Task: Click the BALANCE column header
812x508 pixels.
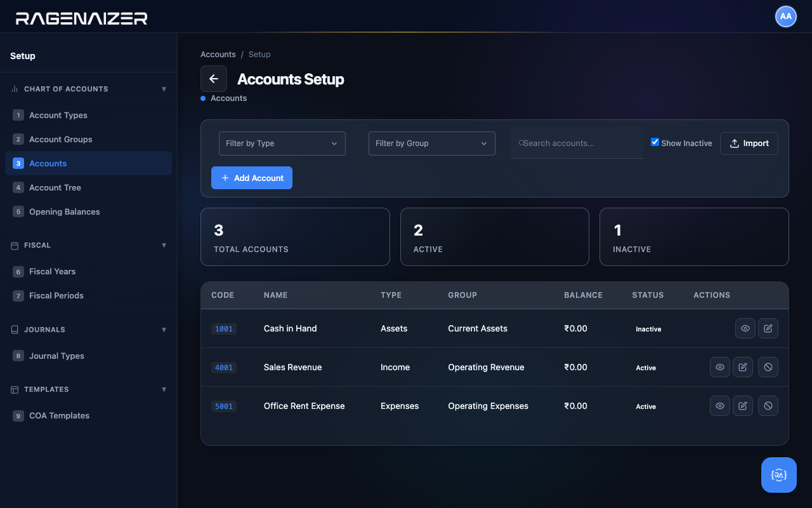Action: tap(583, 295)
